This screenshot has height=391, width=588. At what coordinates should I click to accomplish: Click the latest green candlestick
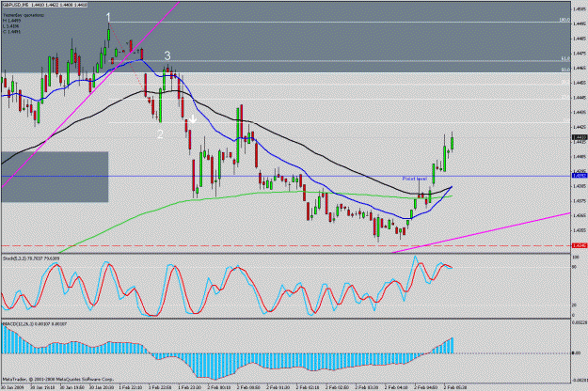click(x=453, y=143)
